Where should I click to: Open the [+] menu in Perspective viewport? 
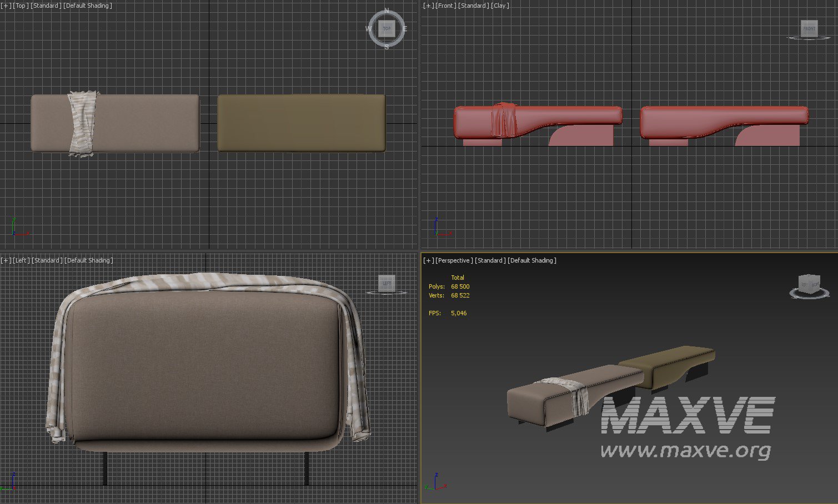click(x=428, y=260)
